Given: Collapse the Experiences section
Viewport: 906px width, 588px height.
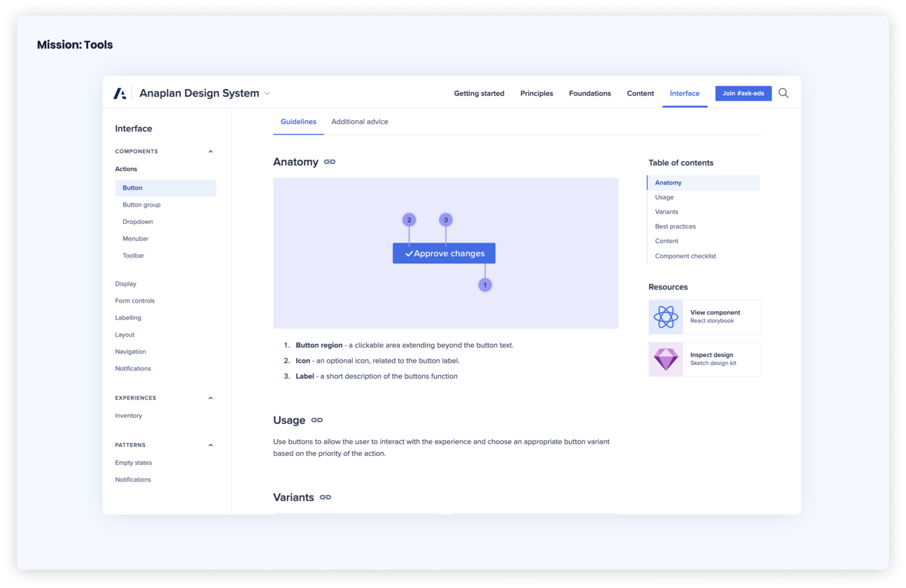Looking at the screenshot, I should (x=210, y=398).
